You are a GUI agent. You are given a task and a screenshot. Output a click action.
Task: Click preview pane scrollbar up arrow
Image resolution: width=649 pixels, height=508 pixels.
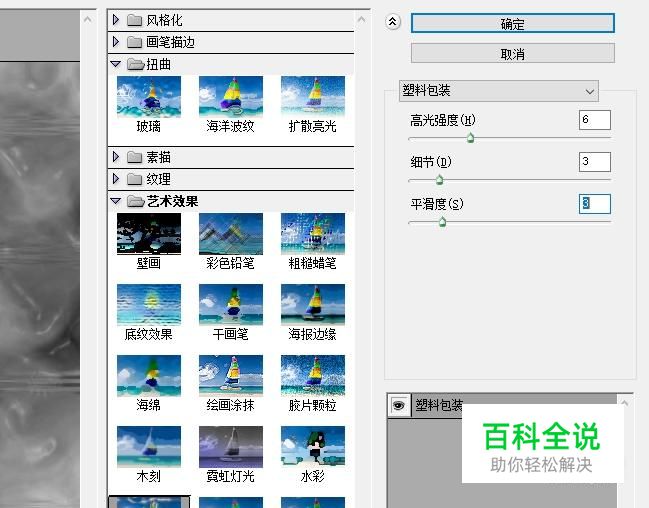pos(87,19)
